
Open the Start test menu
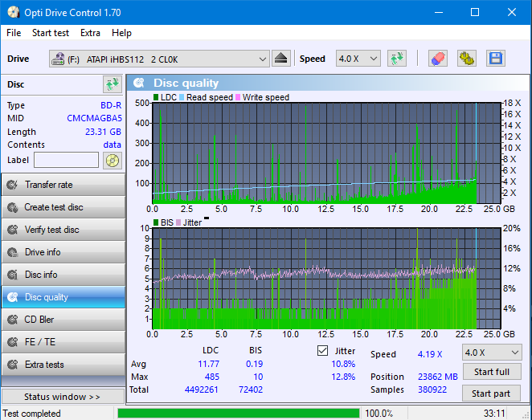pos(51,33)
